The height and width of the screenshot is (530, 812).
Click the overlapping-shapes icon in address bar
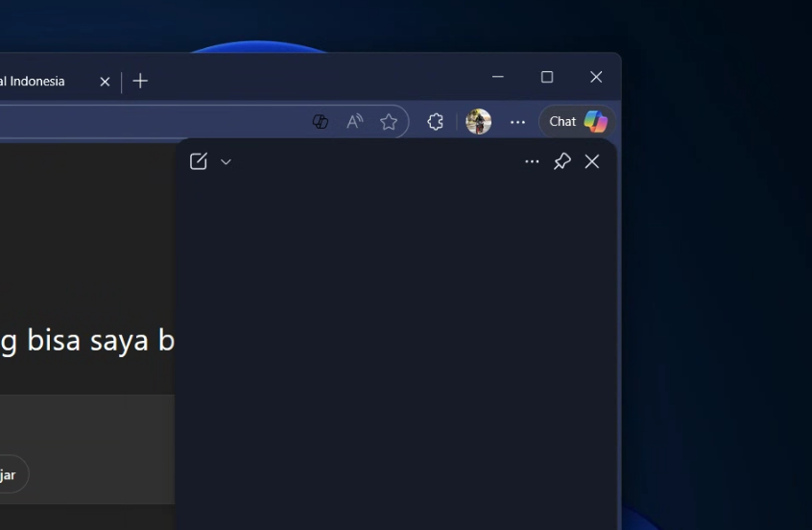tap(321, 122)
